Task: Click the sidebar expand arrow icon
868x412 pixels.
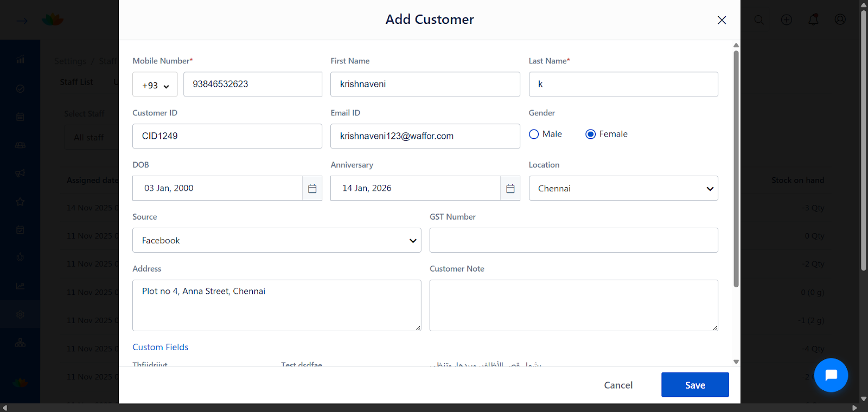Action: tap(22, 21)
